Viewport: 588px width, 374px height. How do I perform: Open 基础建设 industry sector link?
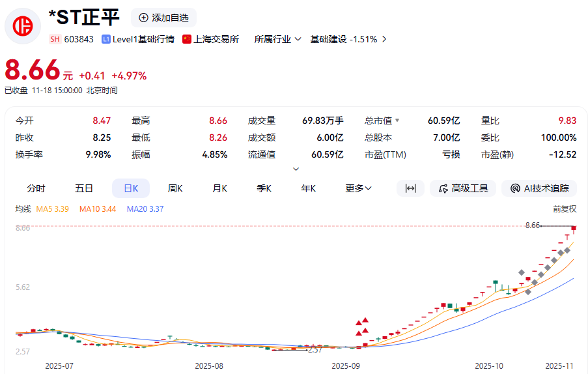coord(348,39)
